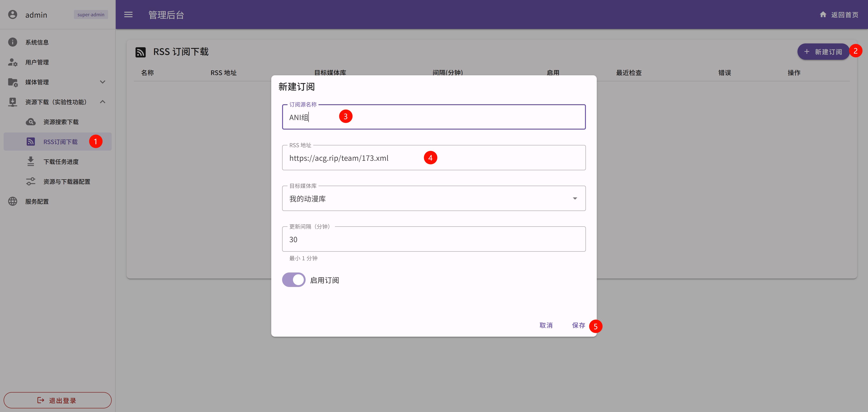
Task: Toggle the 启用订阅 switch
Action: (293, 280)
